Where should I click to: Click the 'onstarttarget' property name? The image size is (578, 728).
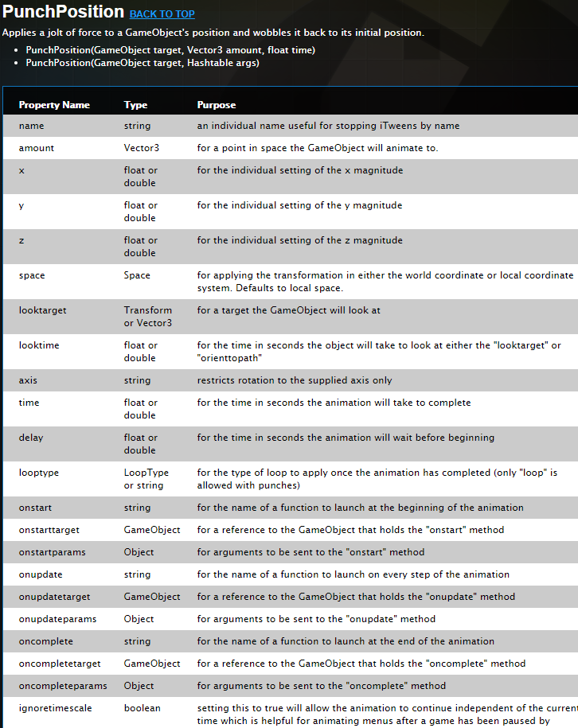tap(49, 530)
